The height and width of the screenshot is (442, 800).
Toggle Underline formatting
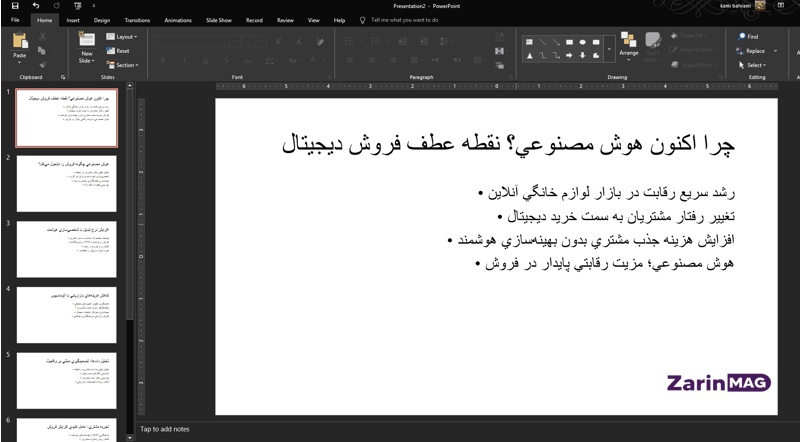[x=205, y=60]
